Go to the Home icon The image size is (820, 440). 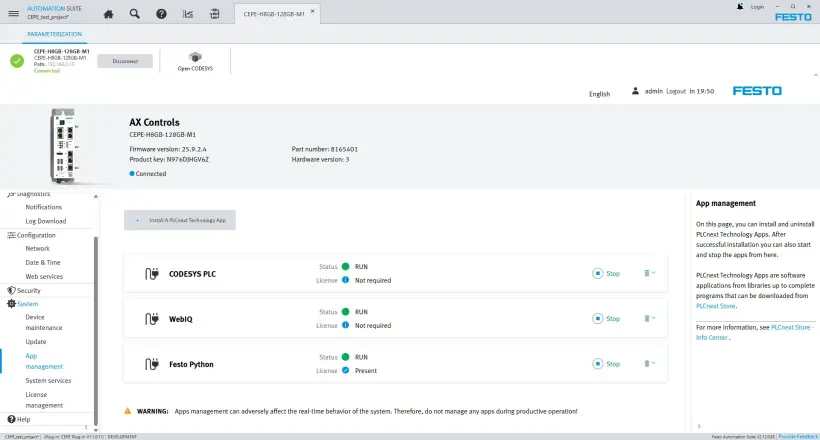coord(108,14)
